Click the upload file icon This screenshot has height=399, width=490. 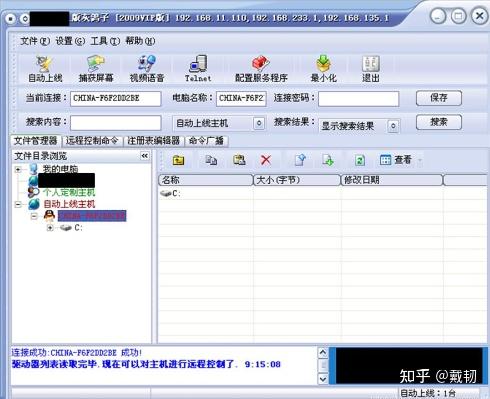click(x=300, y=160)
